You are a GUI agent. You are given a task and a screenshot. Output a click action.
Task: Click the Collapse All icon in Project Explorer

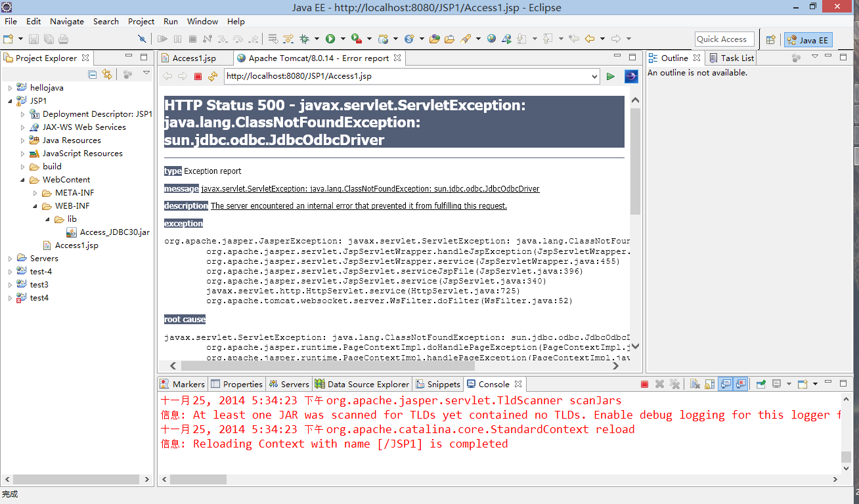pyautogui.click(x=92, y=74)
